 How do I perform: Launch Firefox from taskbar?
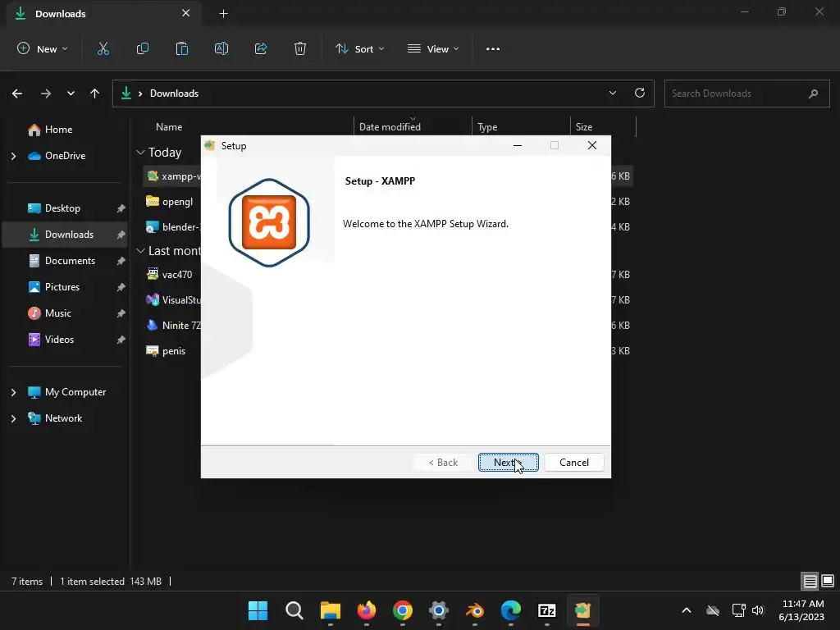367,610
